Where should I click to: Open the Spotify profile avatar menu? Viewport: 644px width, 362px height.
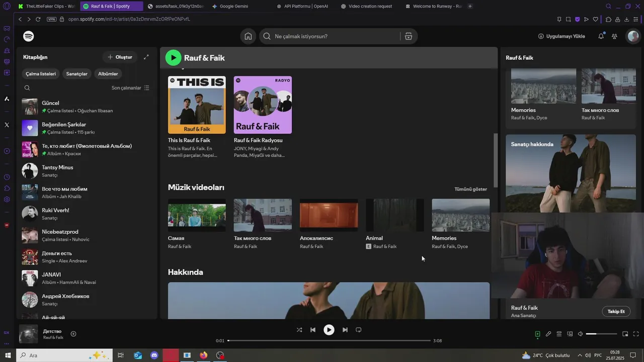click(633, 36)
